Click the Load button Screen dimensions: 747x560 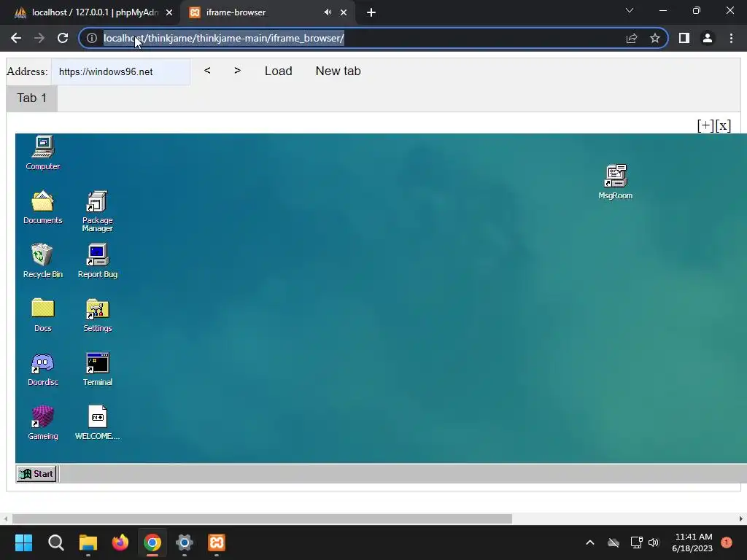278,71
